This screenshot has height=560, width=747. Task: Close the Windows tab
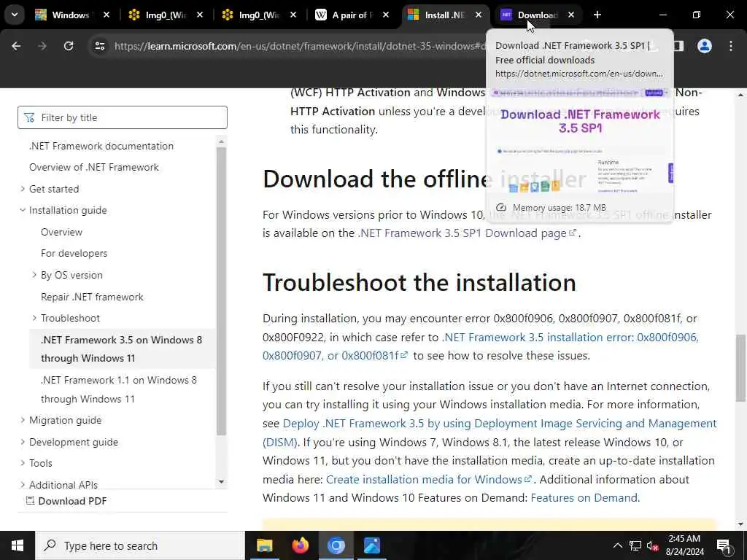(x=107, y=15)
